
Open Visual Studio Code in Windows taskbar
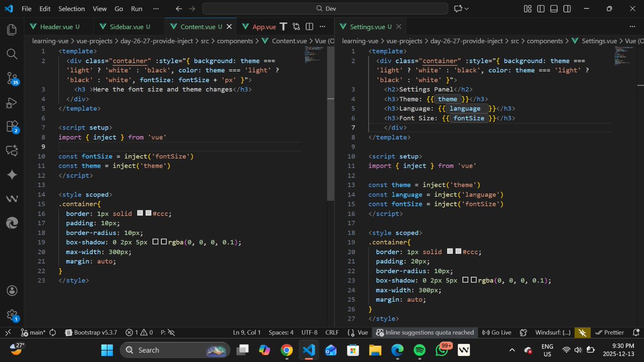click(308, 350)
